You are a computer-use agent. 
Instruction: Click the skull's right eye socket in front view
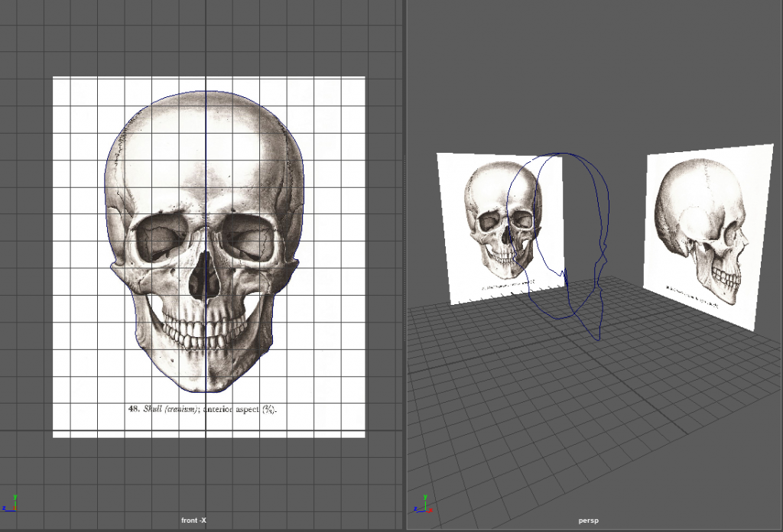point(249,239)
